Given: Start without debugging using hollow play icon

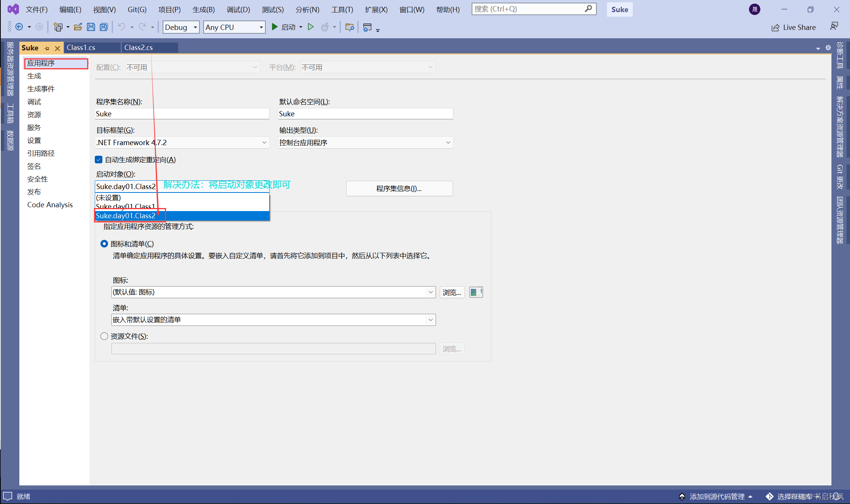Looking at the screenshot, I should coord(311,27).
